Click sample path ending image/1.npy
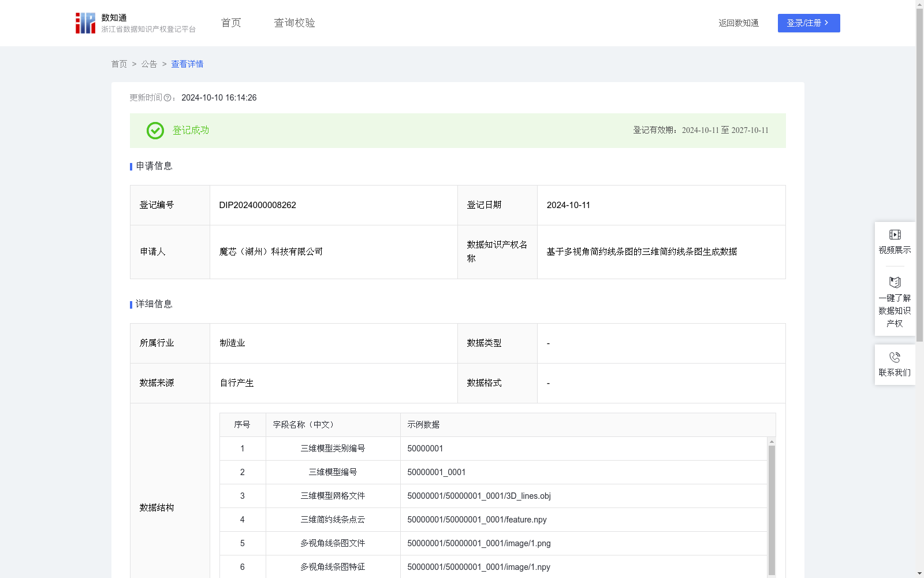Image resolution: width=924 pixels, height=578 pixels. 479,567
